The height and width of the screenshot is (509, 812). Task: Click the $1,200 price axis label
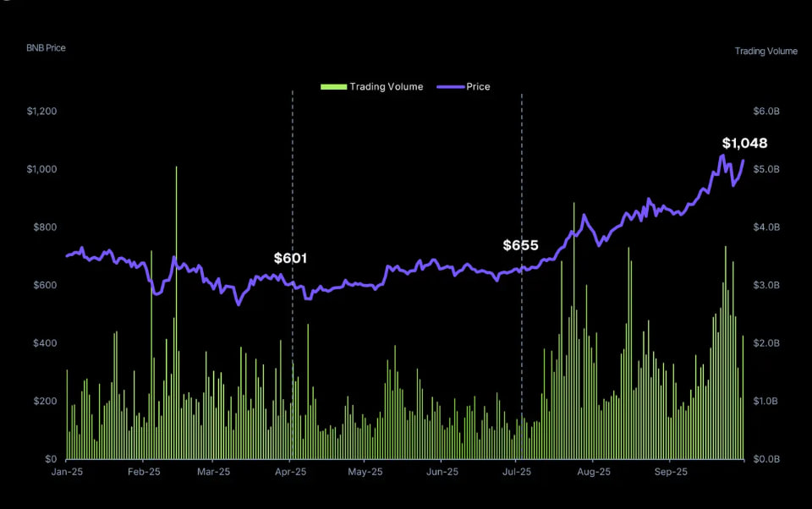tap(41, 112)
